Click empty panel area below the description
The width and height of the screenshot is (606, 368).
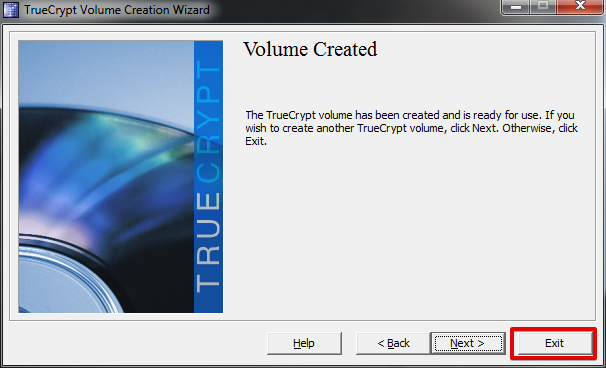pos(412,232)
